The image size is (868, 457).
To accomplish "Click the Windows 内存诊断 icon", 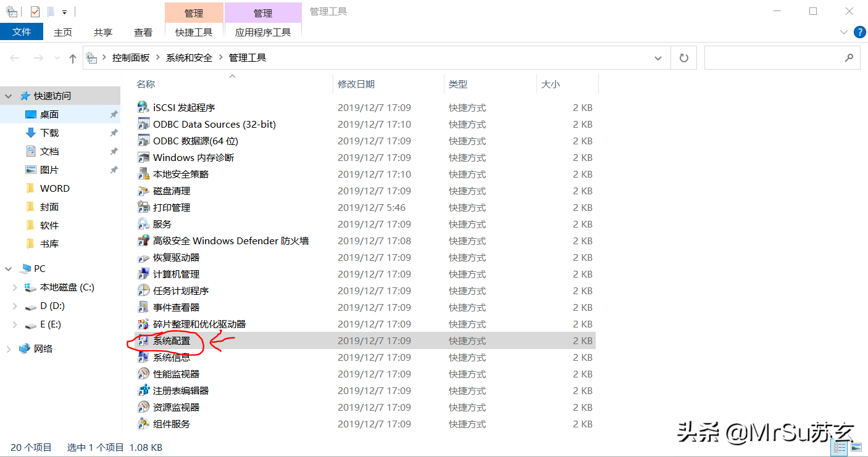I will [x=143, y=157].
